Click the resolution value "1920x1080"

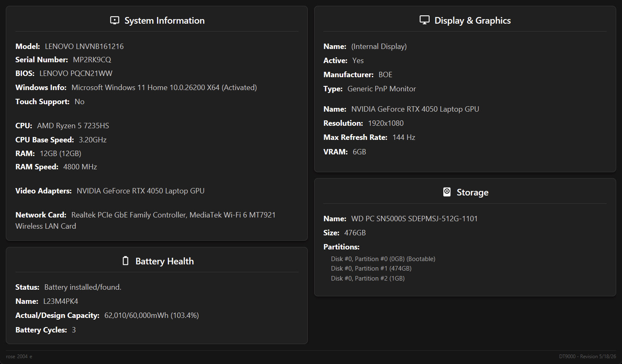[x=386, y=123]
